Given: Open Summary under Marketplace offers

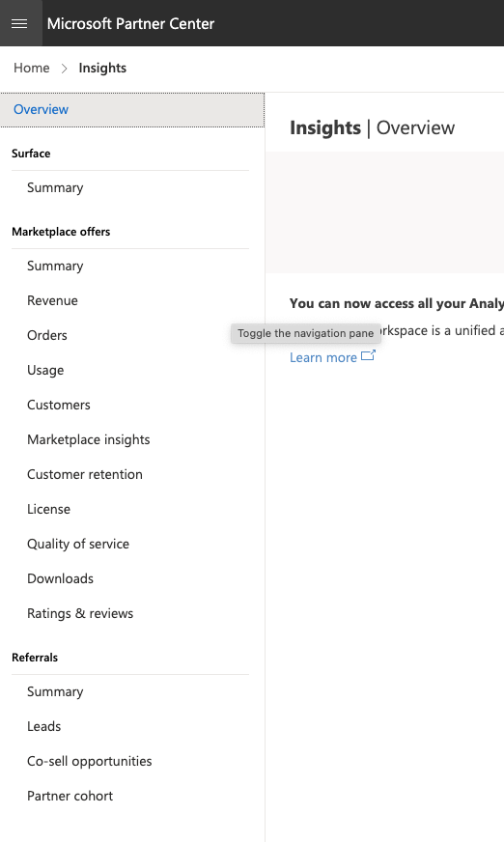Looking at the screenshot, I should [x=55, y=266].
